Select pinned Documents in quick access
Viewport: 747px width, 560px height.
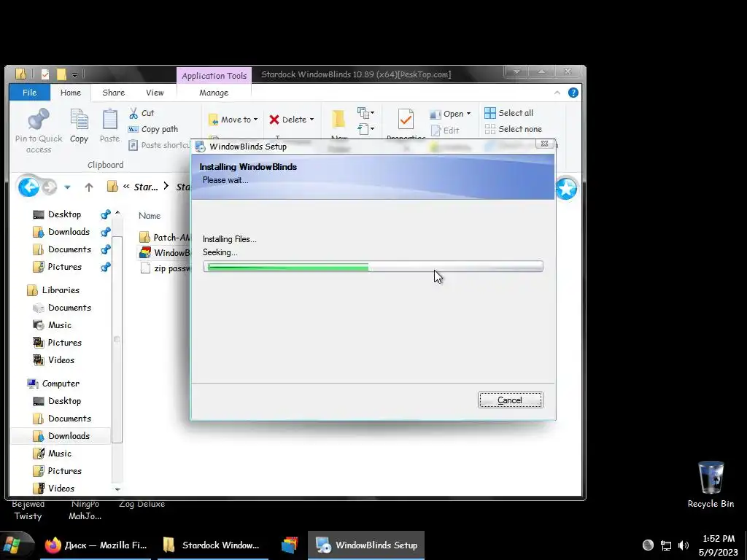pos(62,249)
